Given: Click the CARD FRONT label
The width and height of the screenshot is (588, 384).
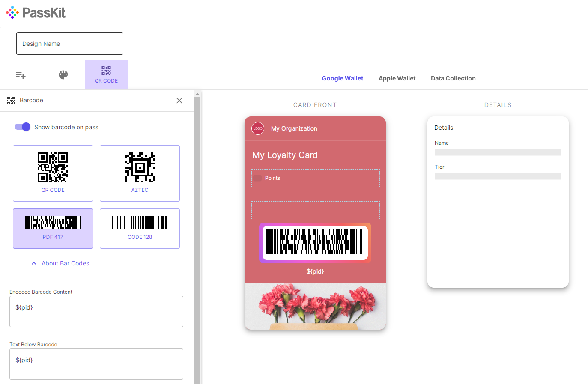Looking at the screenshot, I should pyautogui.click(x=315, y=105).
